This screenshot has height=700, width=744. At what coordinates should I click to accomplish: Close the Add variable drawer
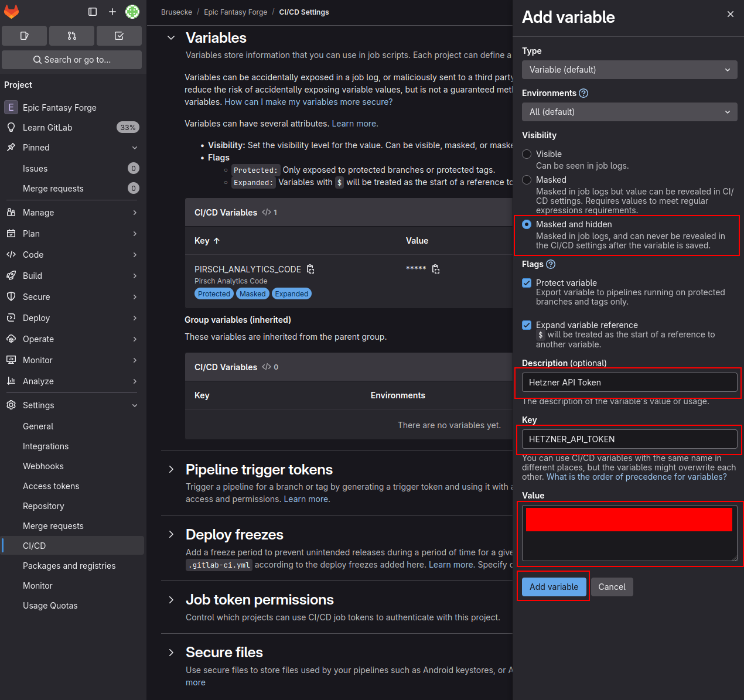click(x=731, y=14)
